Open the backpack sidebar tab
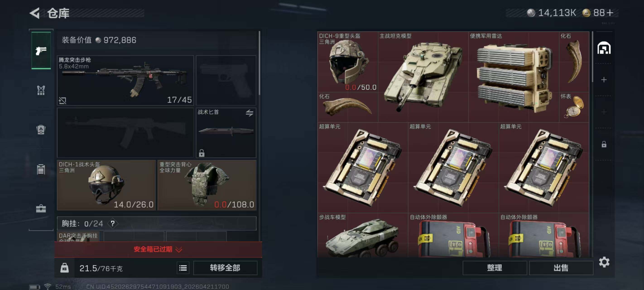This screenshot has width=644, height=290. [41, 130]
